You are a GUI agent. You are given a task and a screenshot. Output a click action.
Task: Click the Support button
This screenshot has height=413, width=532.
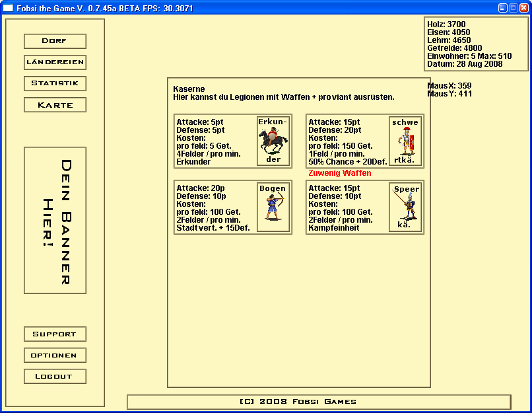point(55,334)
